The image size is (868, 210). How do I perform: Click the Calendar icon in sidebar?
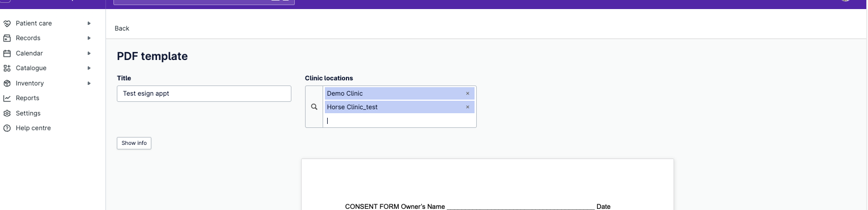click(7, 53)
